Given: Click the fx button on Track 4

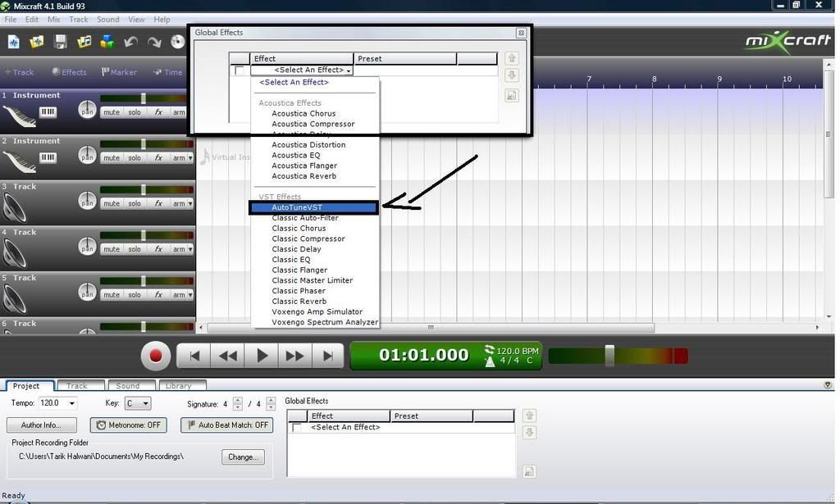Looking at the screenshot, I should 158,249.
